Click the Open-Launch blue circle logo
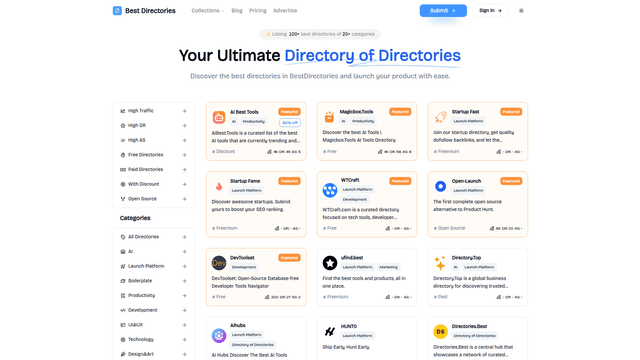The image size is (640, 360). [x=440, y=187]
